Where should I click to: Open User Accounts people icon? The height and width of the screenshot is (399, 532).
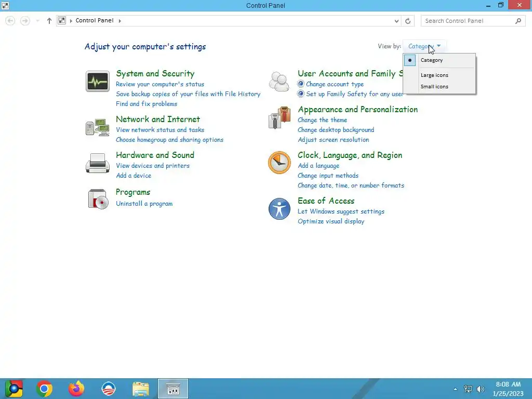point(279,82)
